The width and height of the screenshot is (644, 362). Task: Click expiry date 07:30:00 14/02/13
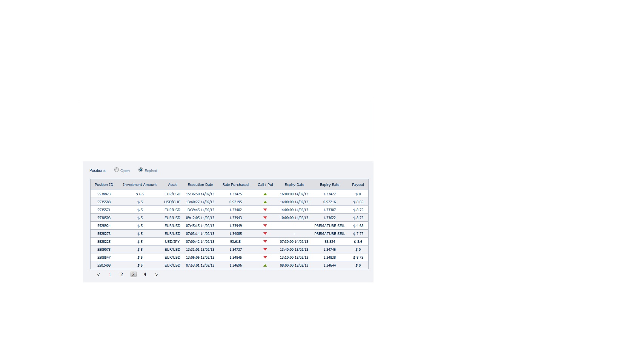click(x=294, y=242)
